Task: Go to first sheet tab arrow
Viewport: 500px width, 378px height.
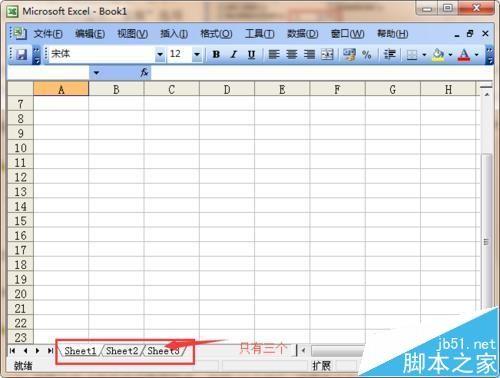Action: (x=12, y=351)
